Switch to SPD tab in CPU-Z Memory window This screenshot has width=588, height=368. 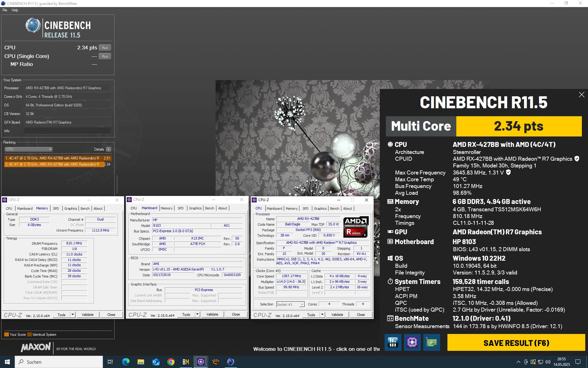point(56,209)
